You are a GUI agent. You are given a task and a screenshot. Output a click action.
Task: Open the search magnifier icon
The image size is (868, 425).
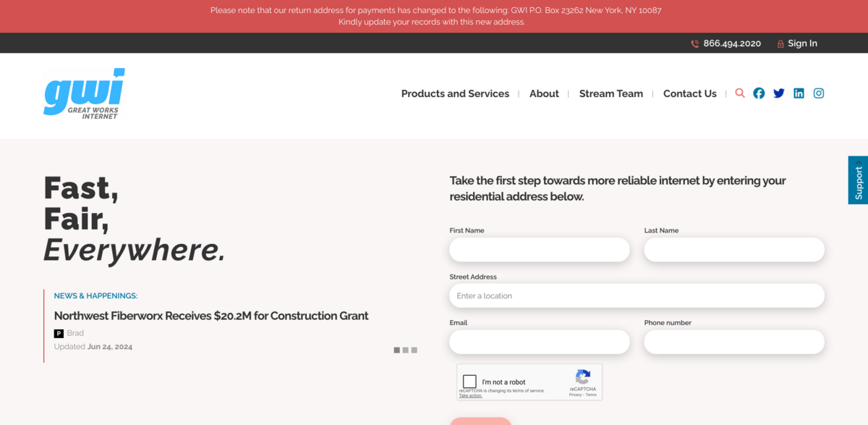(x=740, y=93)
